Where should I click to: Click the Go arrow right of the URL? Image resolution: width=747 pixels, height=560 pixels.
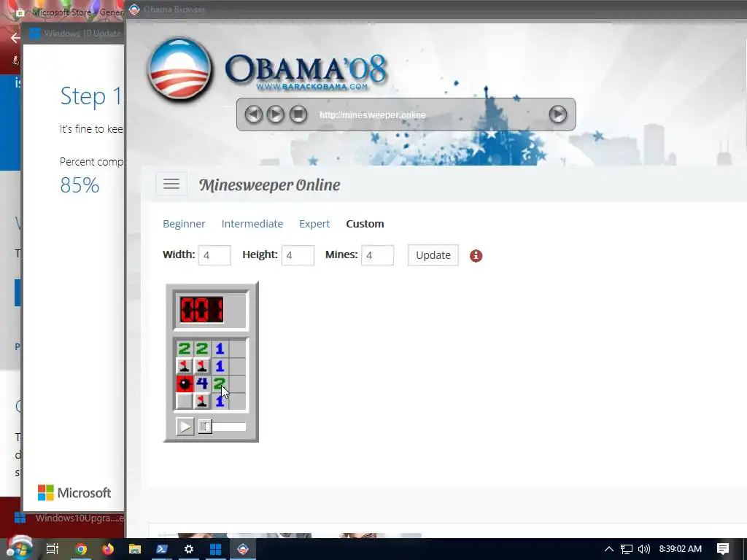pos(558,114)
